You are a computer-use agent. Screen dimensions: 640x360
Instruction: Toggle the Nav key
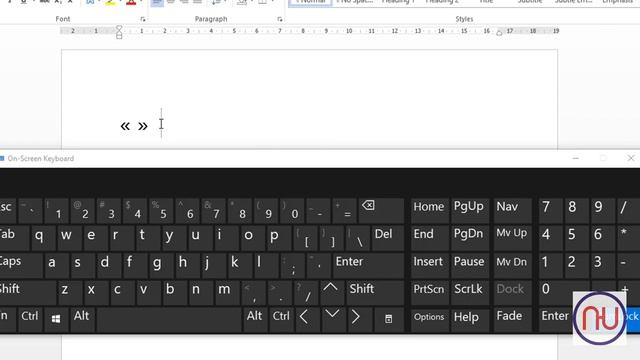[x=512, y=211]
